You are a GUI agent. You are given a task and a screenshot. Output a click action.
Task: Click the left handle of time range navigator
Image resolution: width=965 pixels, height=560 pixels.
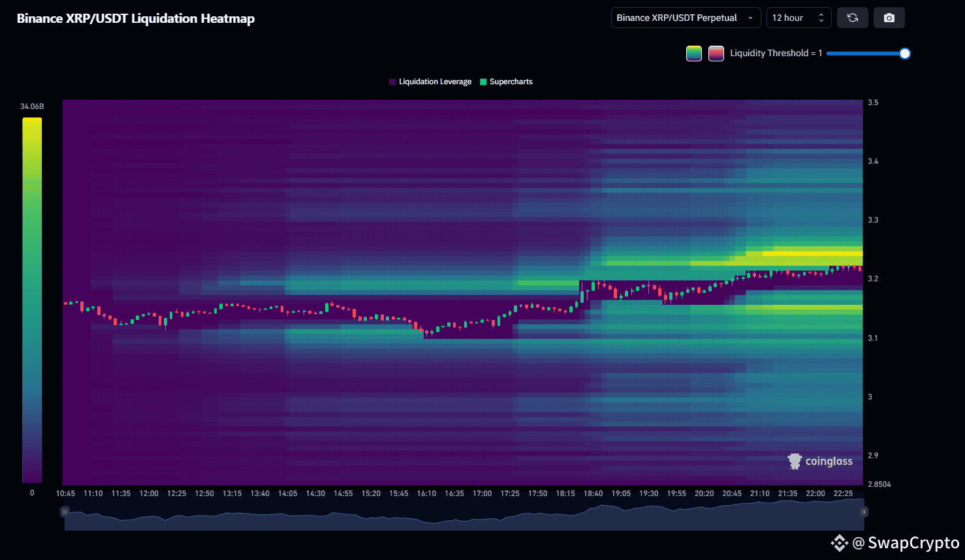pos(65,512)
